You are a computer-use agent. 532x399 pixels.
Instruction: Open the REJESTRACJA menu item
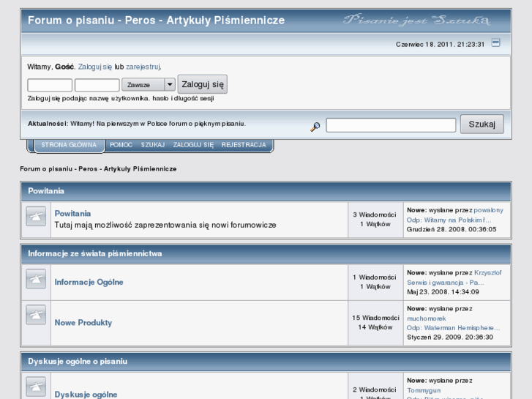244,145
